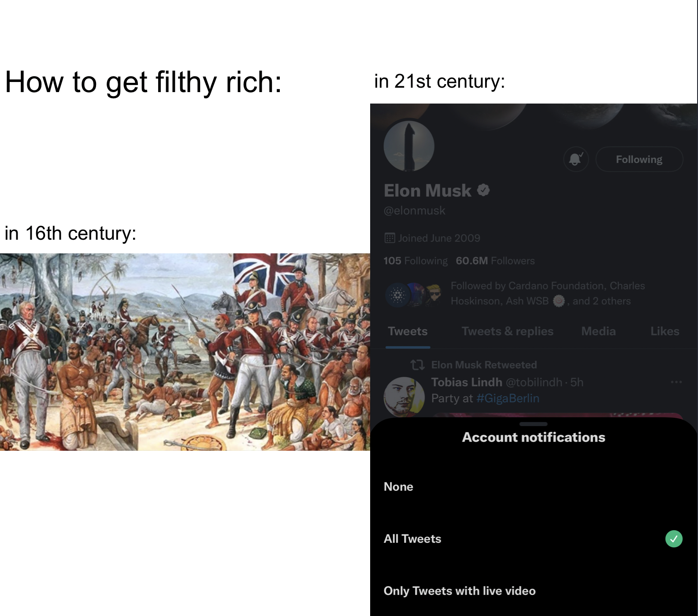Open the Media tab
The height and width of the screenshot is (616, 698).
pyautogui.click(x=598, y=331)
